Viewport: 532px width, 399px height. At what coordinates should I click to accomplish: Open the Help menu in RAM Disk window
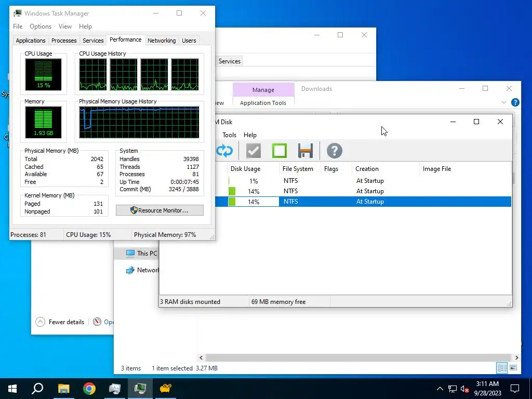[x=250, y=135]
